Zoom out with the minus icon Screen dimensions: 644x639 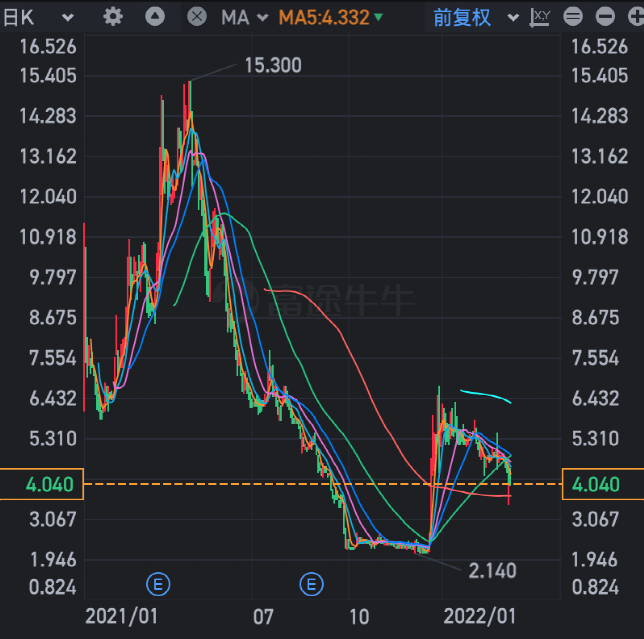605,17
